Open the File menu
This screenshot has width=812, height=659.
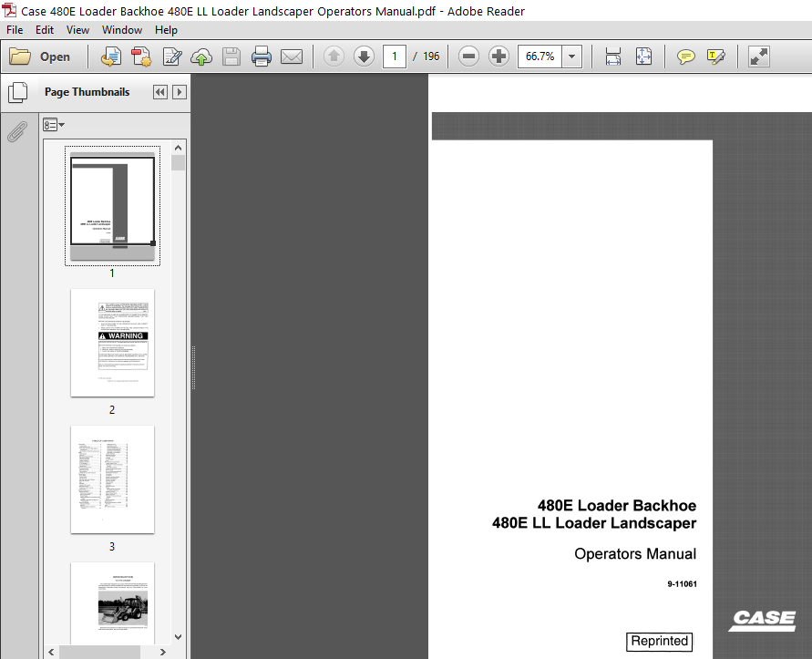point(15,30)
